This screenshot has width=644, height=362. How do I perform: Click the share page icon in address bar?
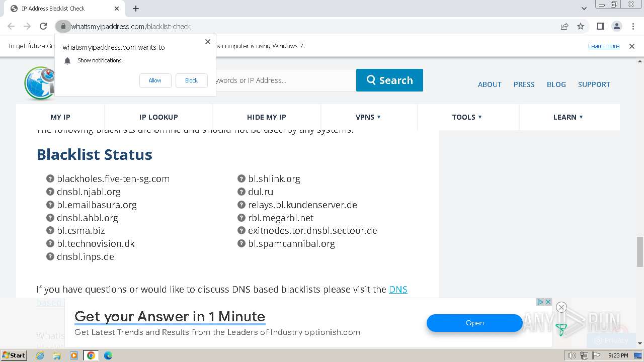click(x=565, y=26)
